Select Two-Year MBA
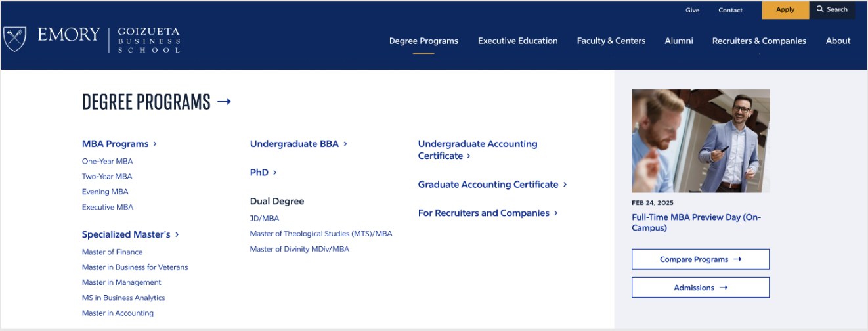The width and height of the screenshot is (868, 331). 107,177
